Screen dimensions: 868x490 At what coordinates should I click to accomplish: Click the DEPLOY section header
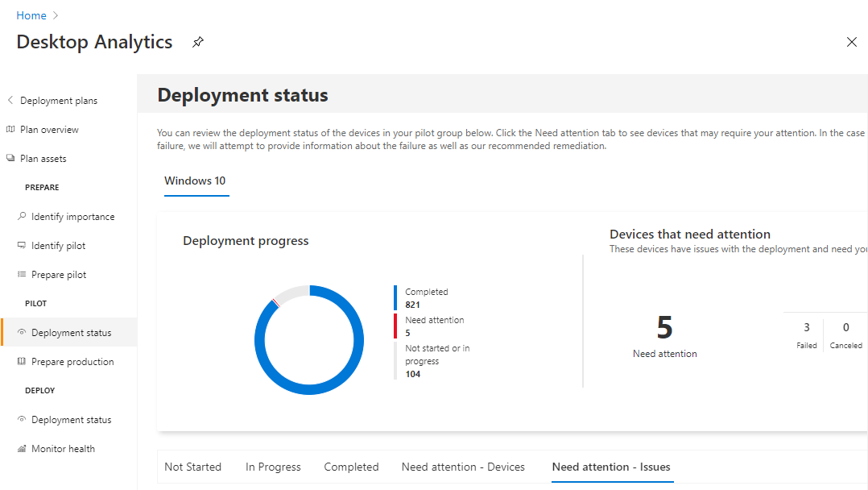[x=40, y=390]
